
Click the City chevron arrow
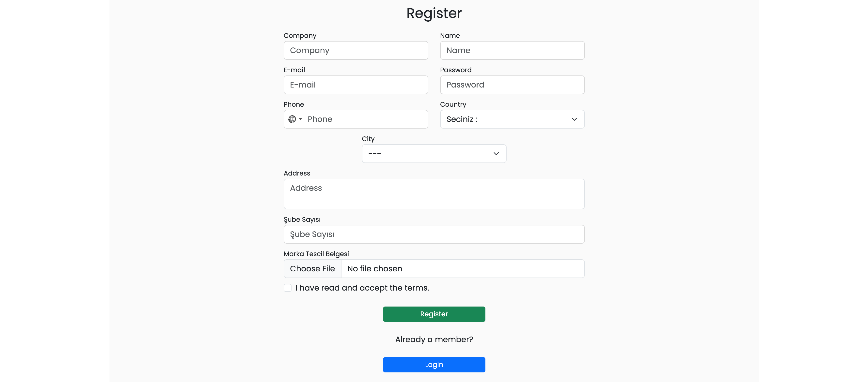[x=496, y=153]
